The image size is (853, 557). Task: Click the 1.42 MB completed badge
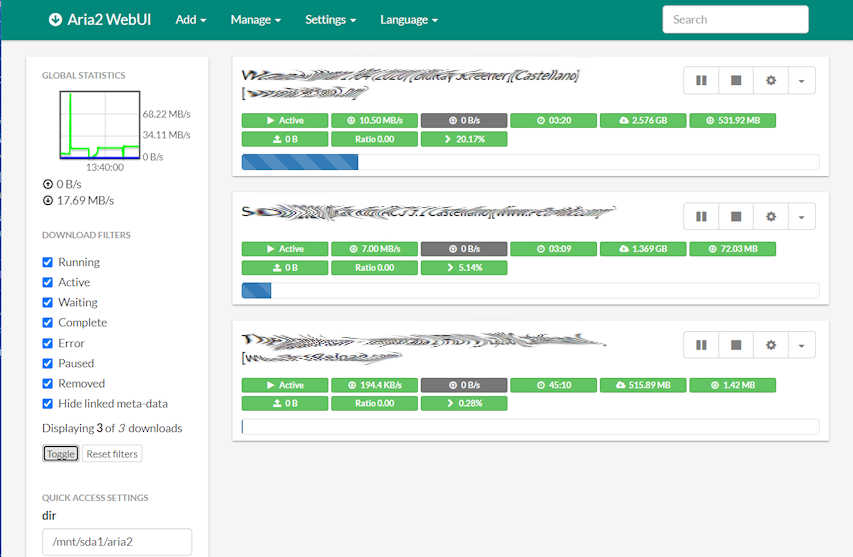(x=733, y=385)
